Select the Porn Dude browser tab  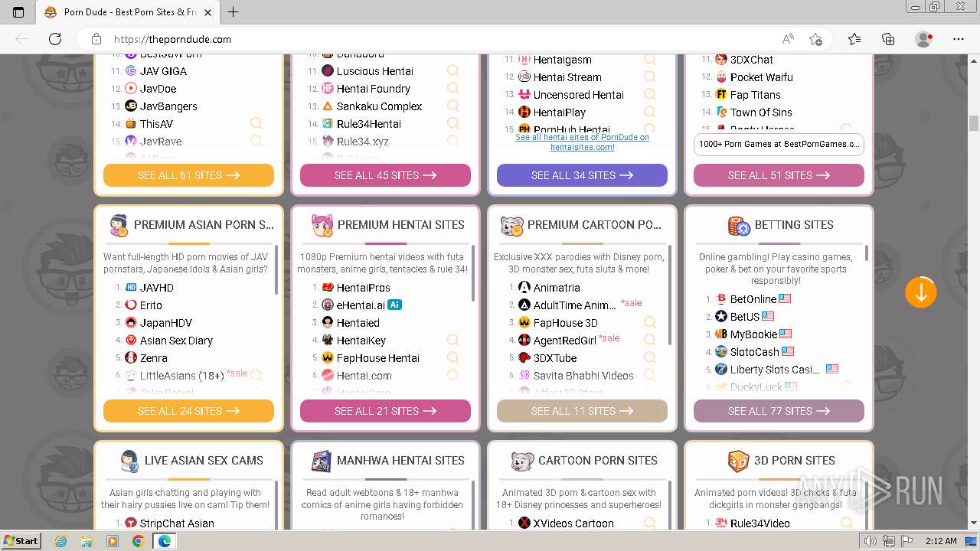[126, 12]
